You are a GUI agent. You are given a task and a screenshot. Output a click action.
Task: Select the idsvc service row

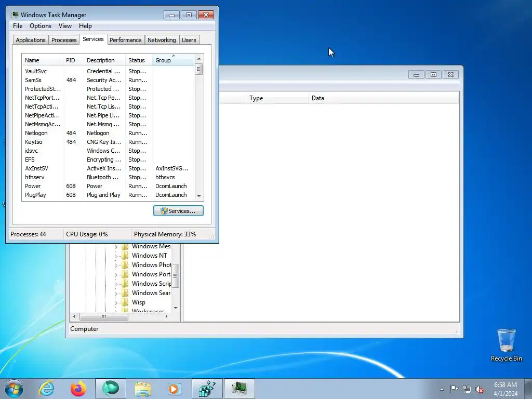pyautogui.click(x=108, y=151)
